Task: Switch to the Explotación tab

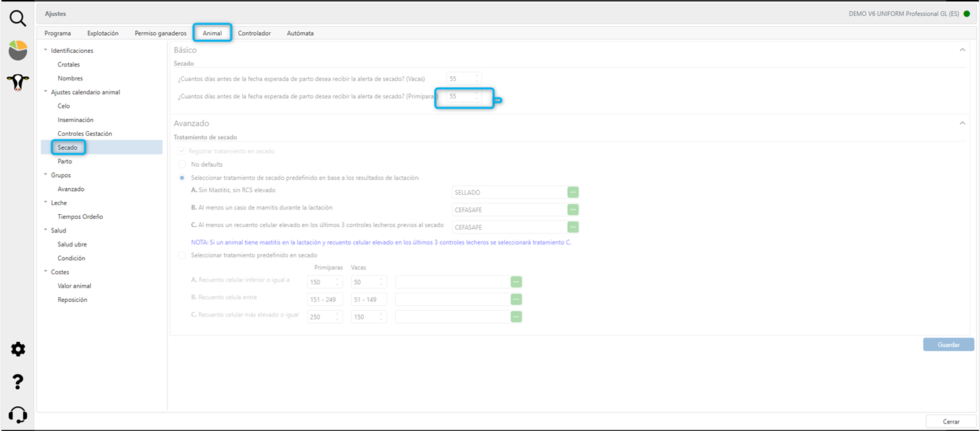Action: click(103, 33)
